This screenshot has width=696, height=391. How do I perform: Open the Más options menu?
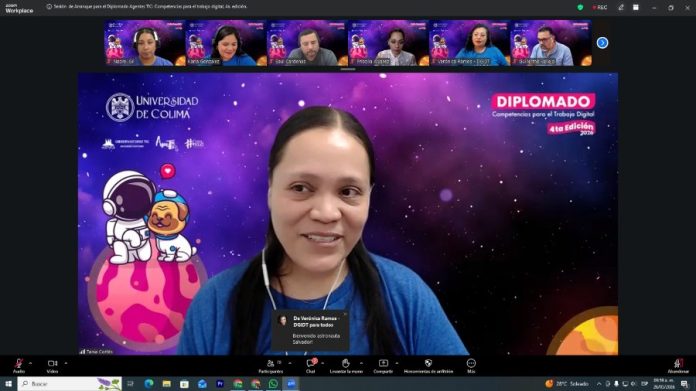tap(471, 366)
